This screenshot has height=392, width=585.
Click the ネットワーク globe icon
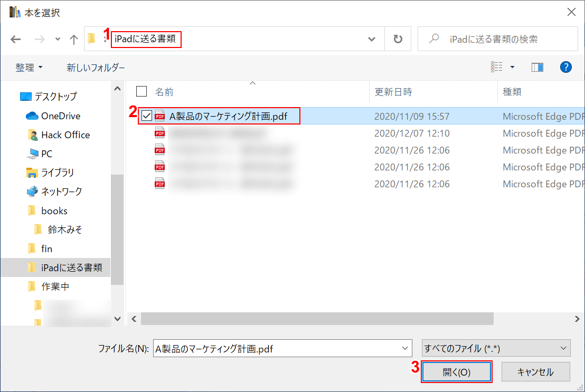tap(32, 192)
